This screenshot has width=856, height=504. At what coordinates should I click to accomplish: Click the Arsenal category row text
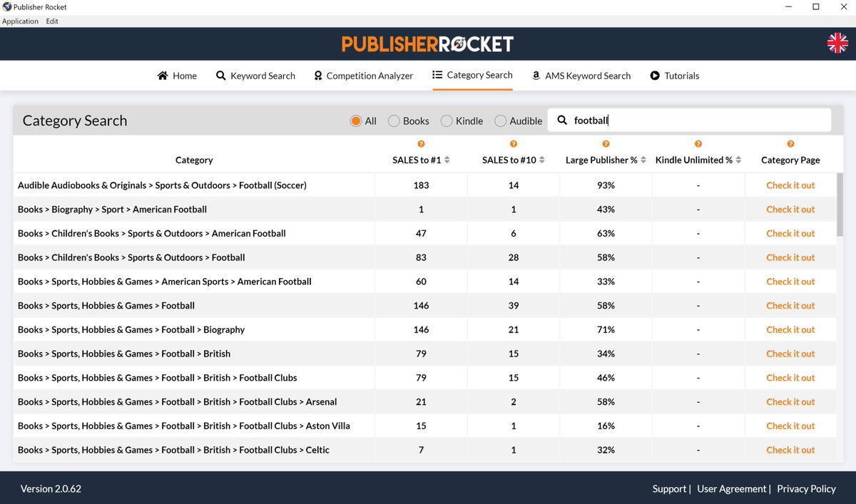(x=178, y=402)
